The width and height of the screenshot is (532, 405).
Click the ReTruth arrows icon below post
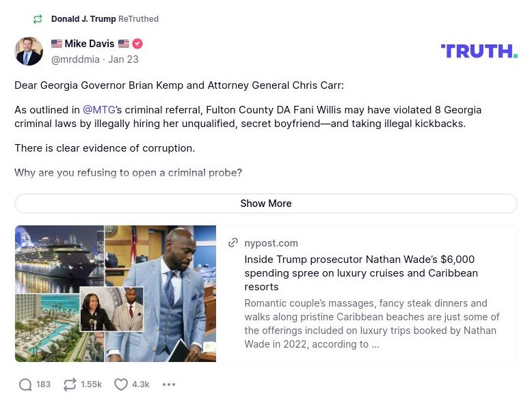click(70, 385)
